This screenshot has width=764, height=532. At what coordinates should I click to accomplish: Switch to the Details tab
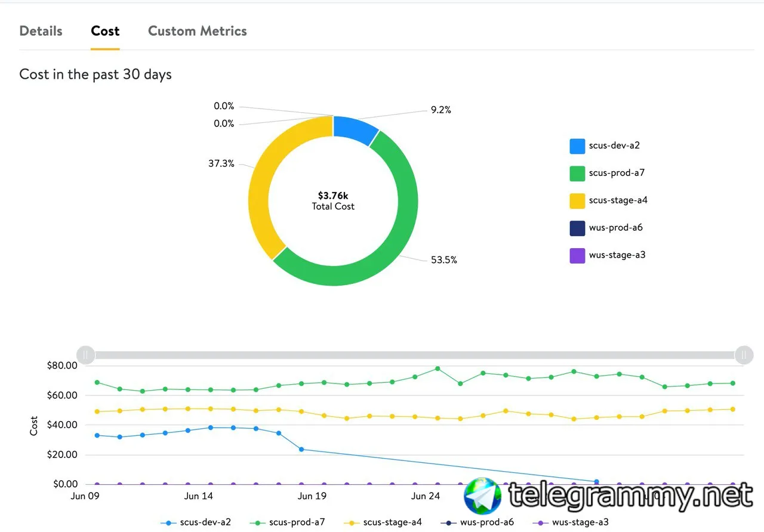click(41, 31)
